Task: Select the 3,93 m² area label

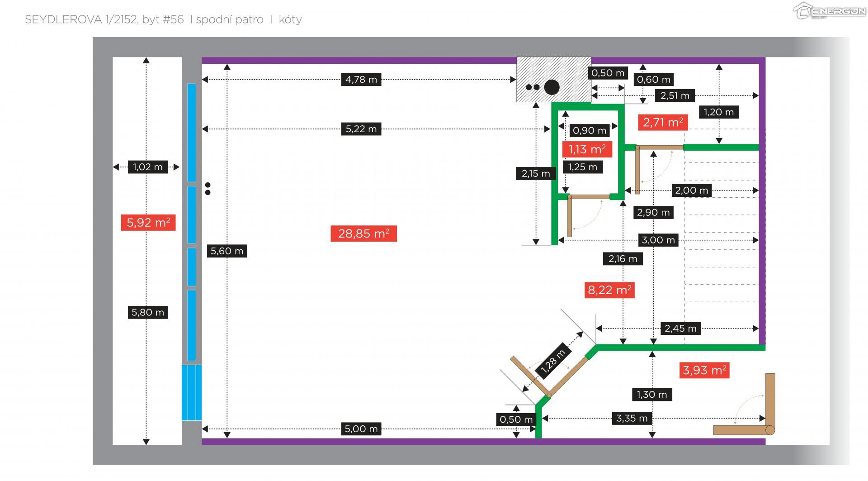Action: pos(704,370)
